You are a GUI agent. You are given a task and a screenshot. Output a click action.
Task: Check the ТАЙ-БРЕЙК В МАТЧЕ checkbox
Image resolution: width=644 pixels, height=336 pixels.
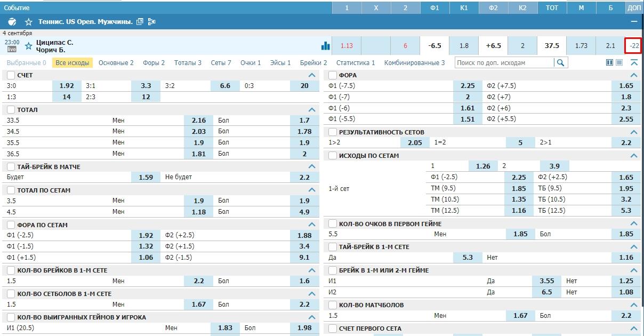(x=11, y=167)
